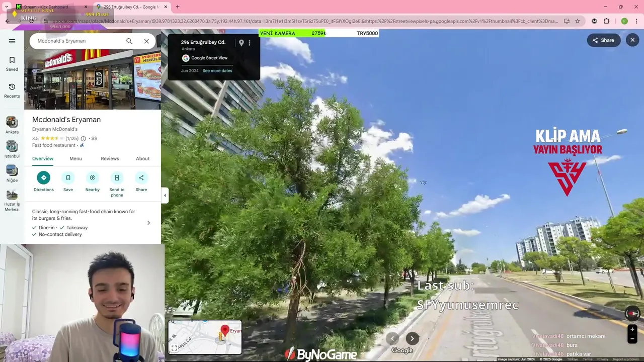Open the 1,125 reviews count
The height and width of the screenshot is (362, 644).
coord(72,138)
